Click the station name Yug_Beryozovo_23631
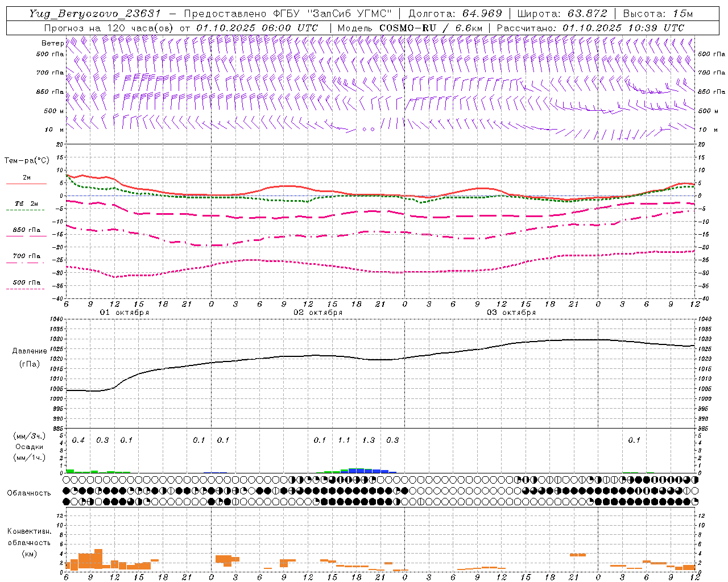This screenshot has height=582, width=728. point(97,14)
